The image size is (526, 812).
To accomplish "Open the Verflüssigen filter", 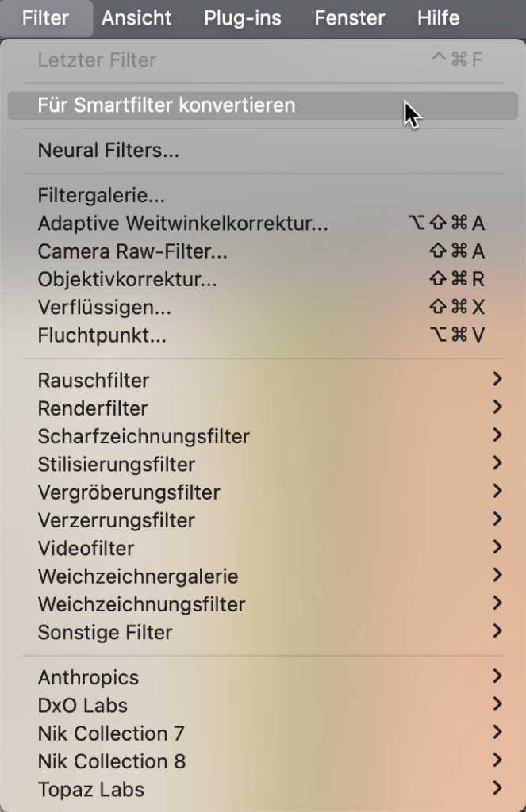I will click(263, 308).
